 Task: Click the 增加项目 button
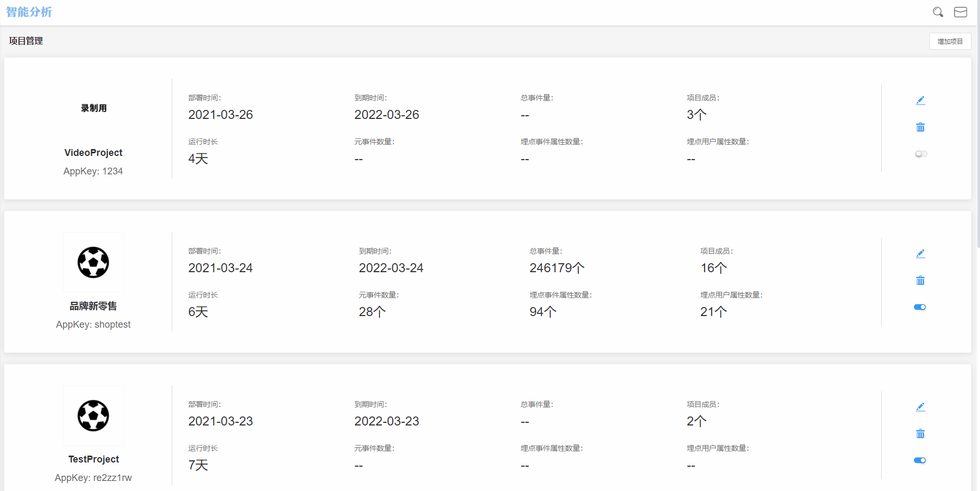tap(950, 41)
